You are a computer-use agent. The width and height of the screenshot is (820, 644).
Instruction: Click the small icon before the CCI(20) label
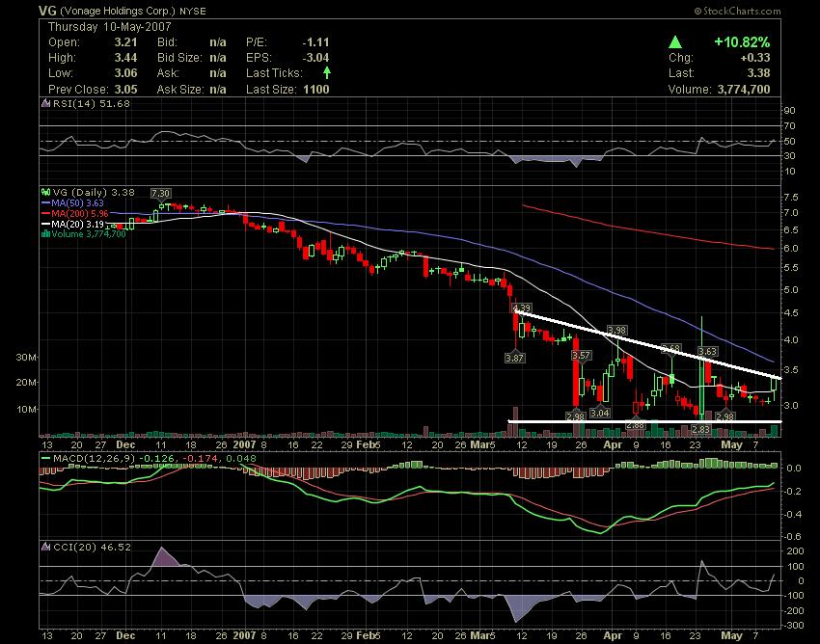pyautogui.click(x=46, y=547)
